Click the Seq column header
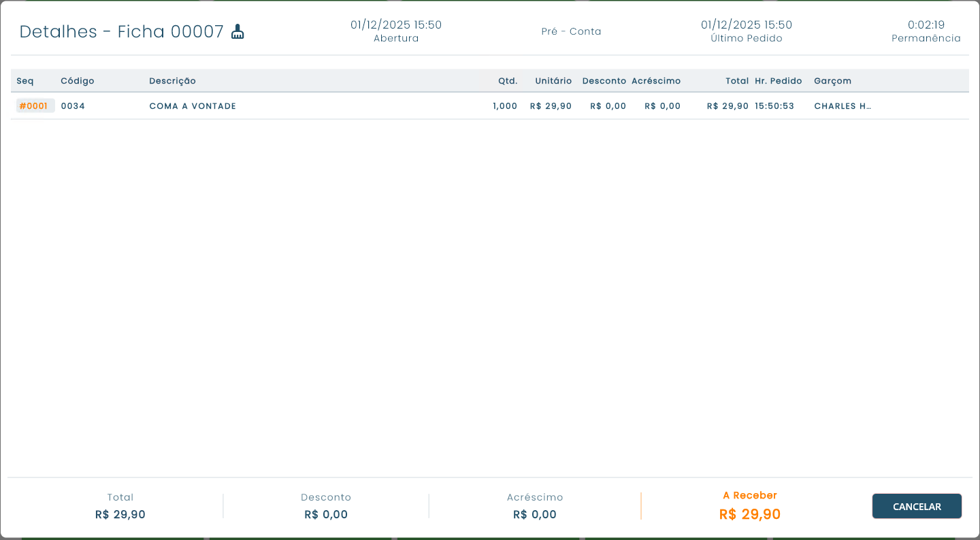Image resolution: width=980 pixels, height=540 pixels. point(25,81)
